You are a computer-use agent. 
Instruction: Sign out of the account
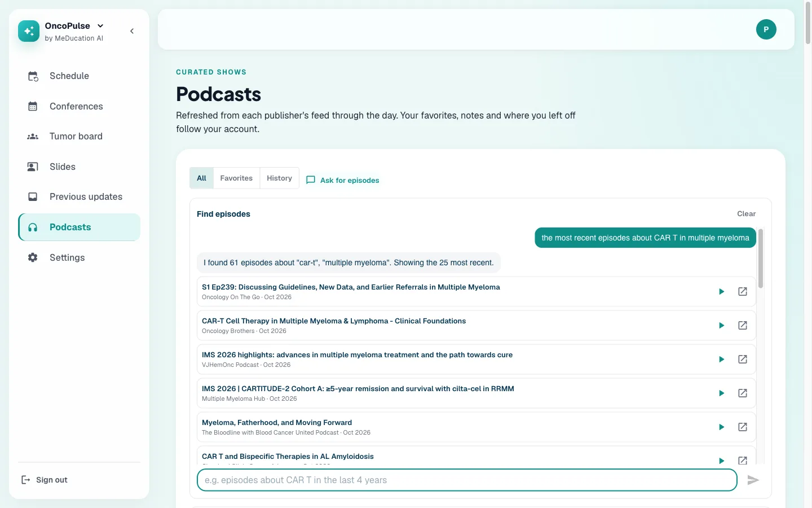44,480
